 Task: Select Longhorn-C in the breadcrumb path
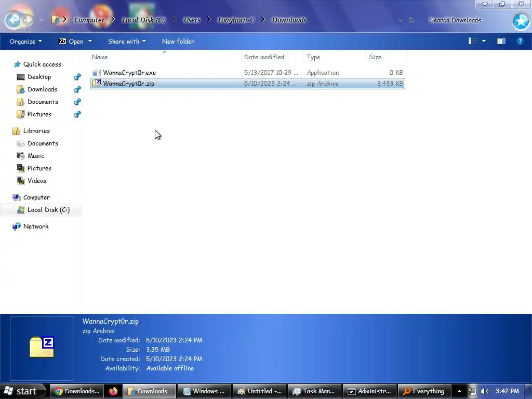click(x=236, y=20)
